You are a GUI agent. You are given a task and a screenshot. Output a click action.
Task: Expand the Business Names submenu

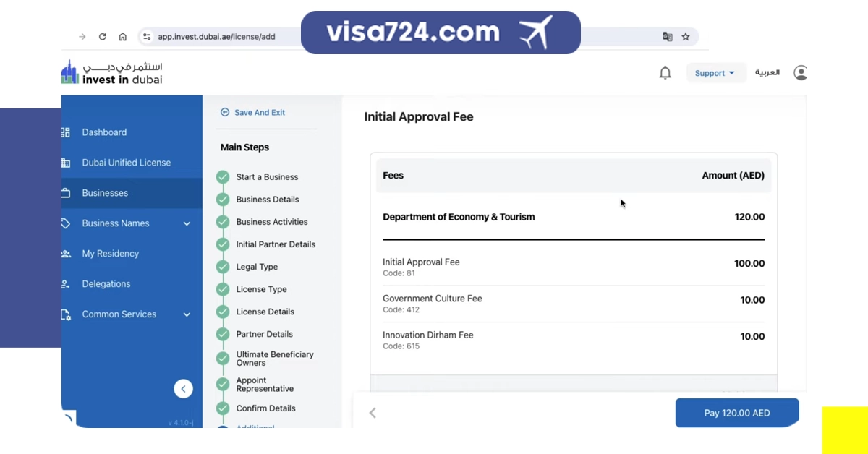(x=187, y=223)
